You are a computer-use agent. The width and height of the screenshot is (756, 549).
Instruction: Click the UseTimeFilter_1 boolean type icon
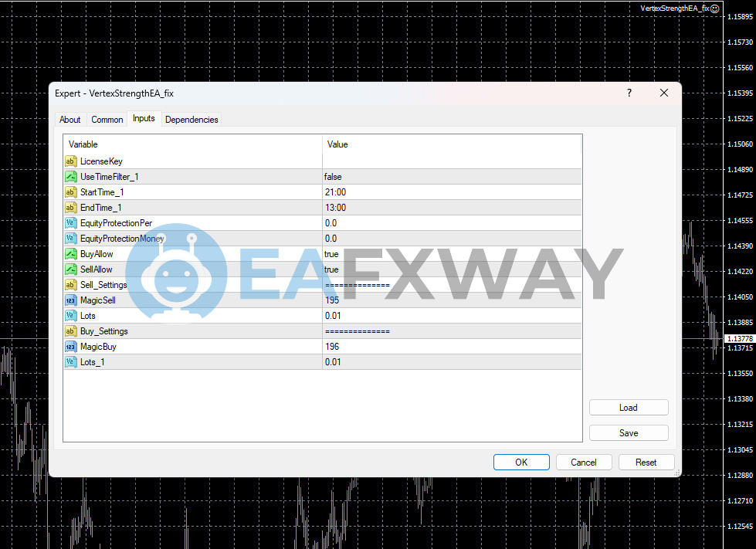coord(71,177)
